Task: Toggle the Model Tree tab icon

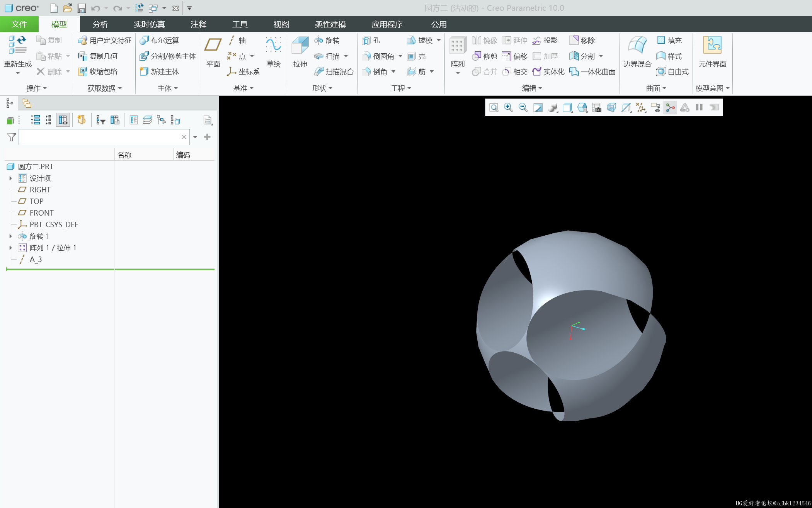Action: point(10,103)
